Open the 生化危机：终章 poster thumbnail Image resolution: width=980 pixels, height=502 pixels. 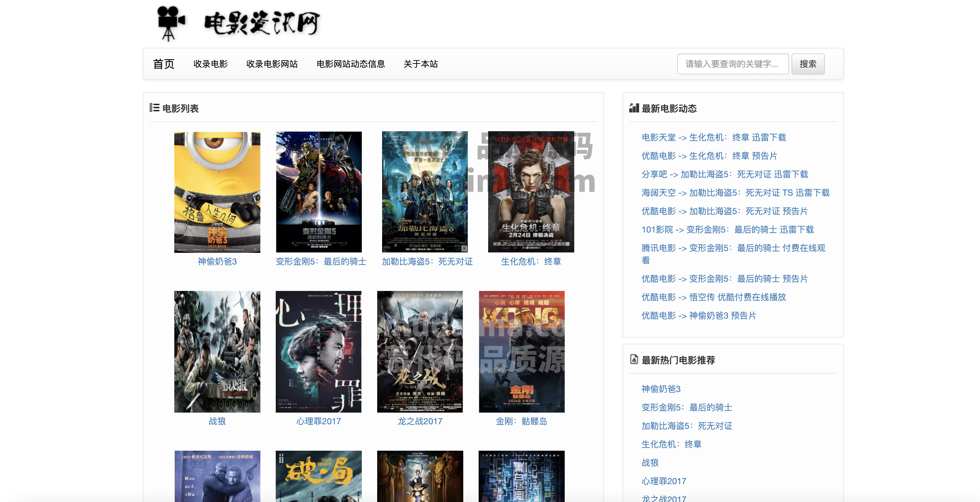531,192
